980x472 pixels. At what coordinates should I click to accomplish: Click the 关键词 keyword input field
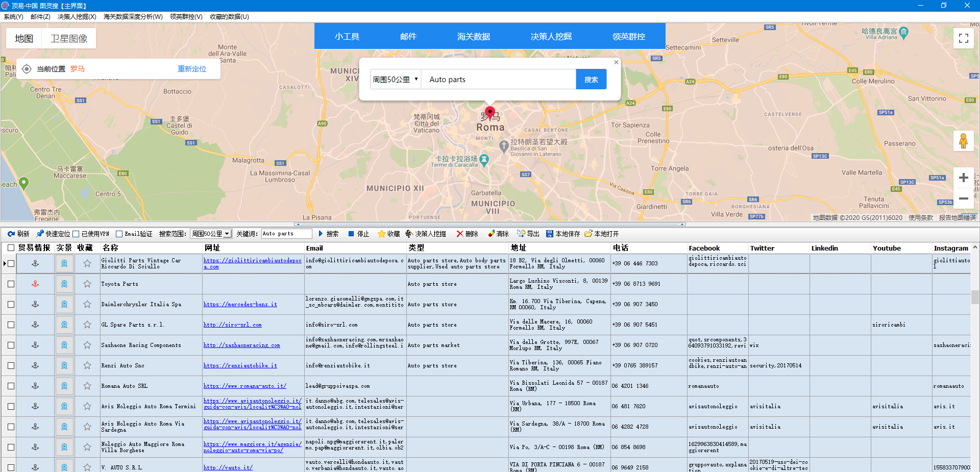pos(286,234)
